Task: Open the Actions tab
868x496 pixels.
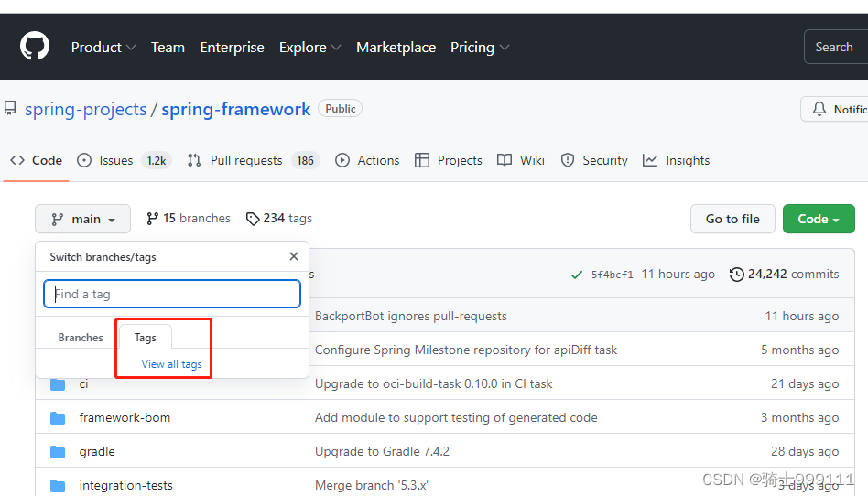Action: (367, 160)
